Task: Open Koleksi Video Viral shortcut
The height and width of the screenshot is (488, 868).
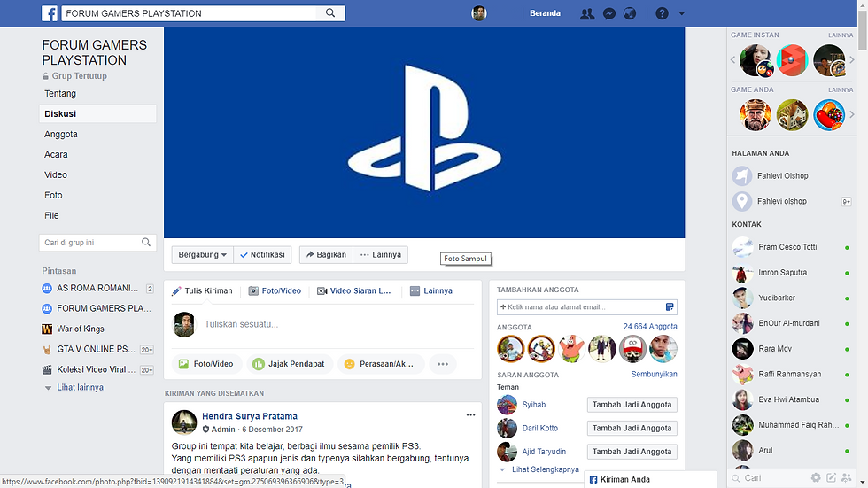Action: click(x=97, y=369)
